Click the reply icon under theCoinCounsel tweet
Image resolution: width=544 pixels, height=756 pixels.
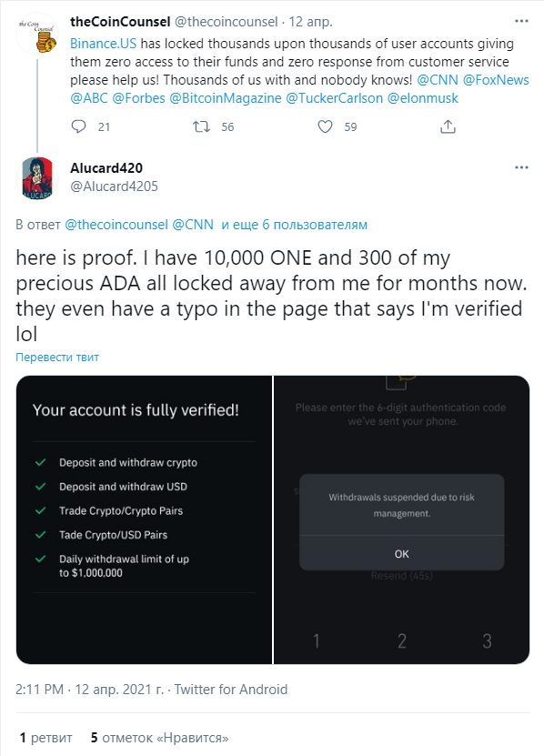pos(78,126)
